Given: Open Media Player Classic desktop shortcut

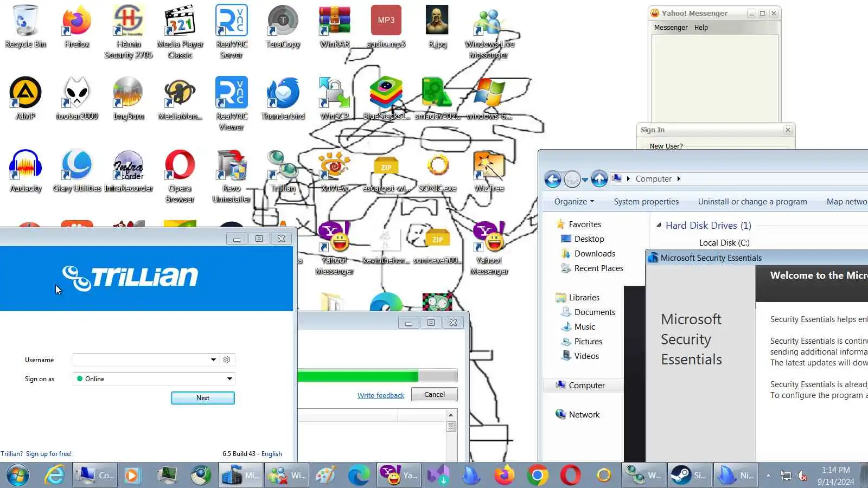Looking at the screenshot, I should 180,31.
